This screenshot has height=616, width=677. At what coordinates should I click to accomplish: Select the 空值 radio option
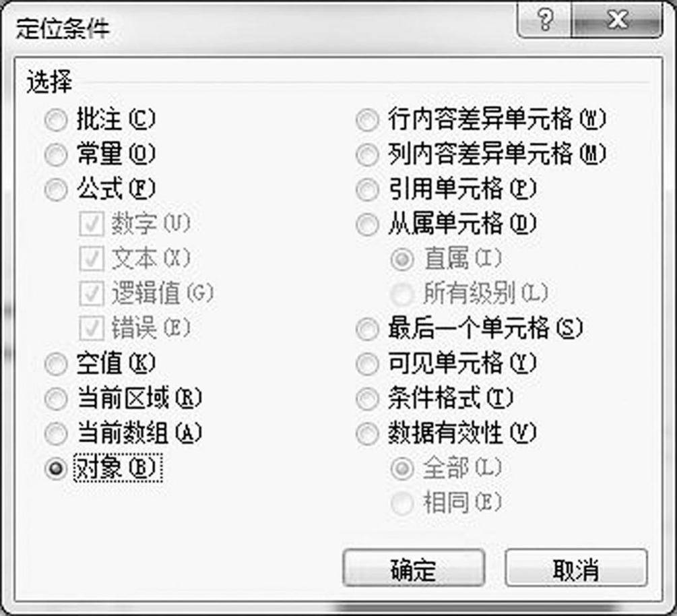click(x=56, y=365)
